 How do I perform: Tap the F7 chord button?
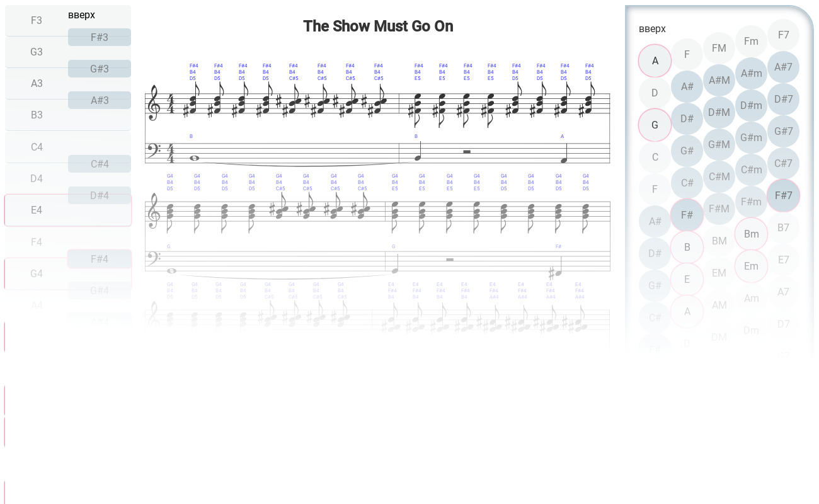point(783,35)
